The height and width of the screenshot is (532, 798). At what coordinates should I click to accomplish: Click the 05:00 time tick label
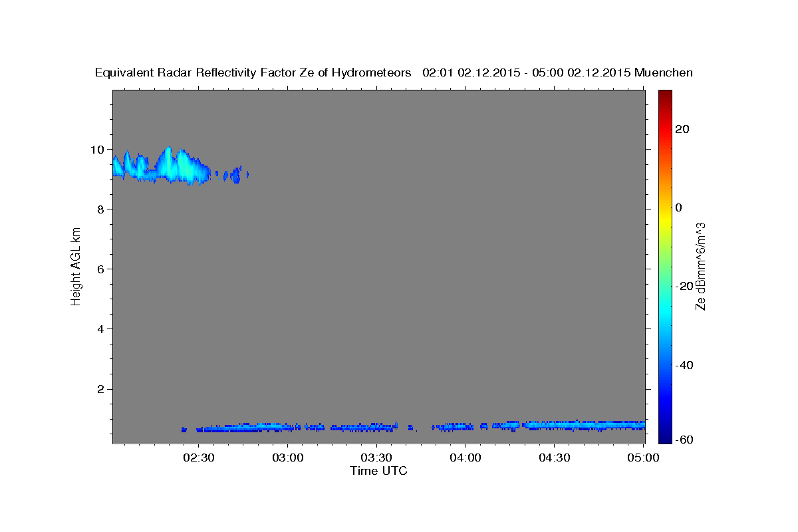[642, 458]
